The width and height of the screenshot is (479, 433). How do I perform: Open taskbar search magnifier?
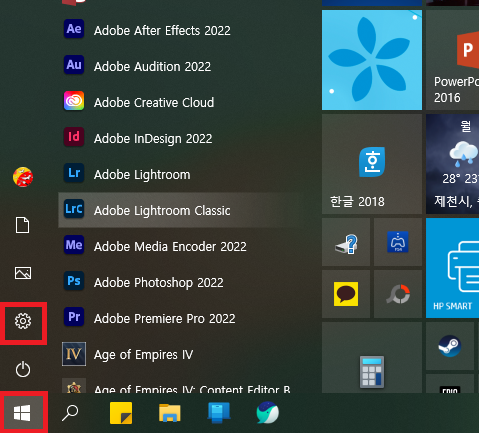click(x=70, y=413)
